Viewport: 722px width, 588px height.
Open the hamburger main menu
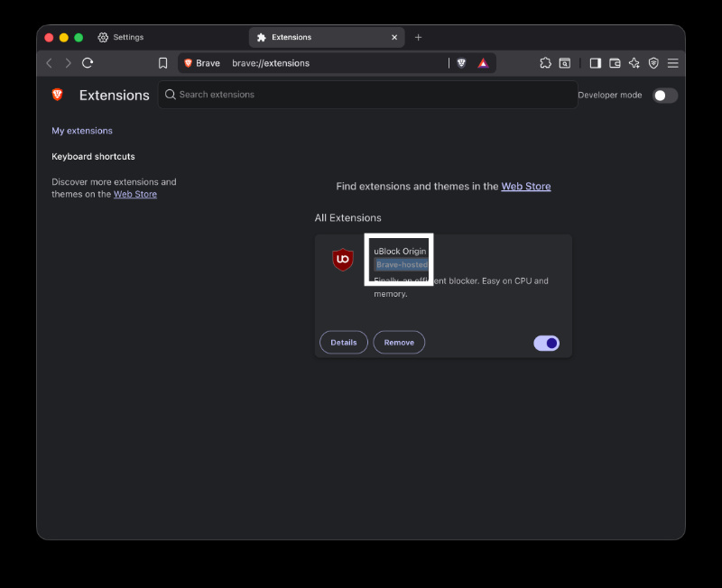coord(672,63)
